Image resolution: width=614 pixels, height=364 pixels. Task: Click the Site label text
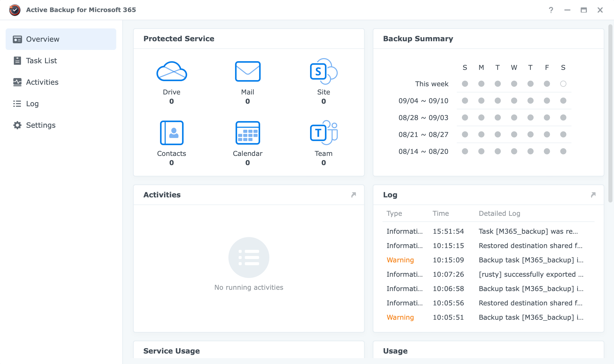[x=324, y=92]
